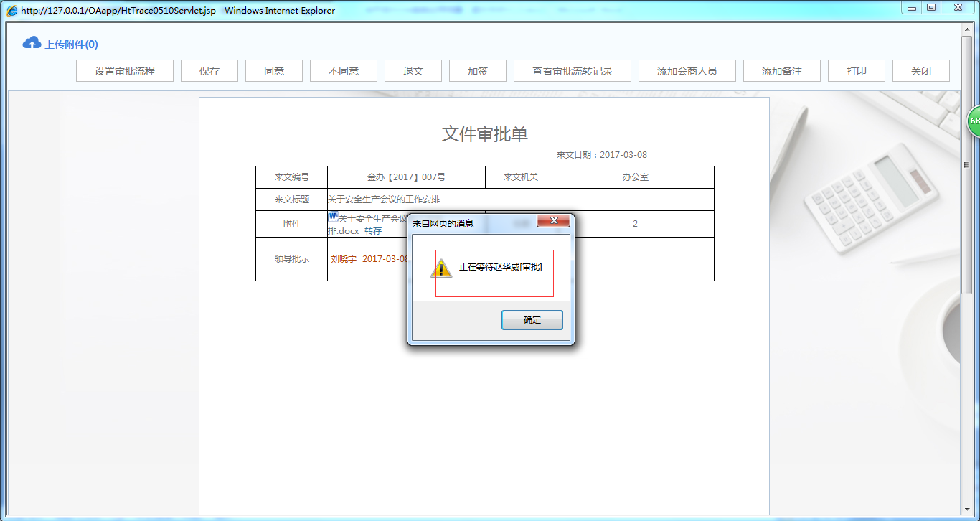The image size is (980, 521).
Task: Open 上传附件(0) upload link
Action: pos(71,44)
